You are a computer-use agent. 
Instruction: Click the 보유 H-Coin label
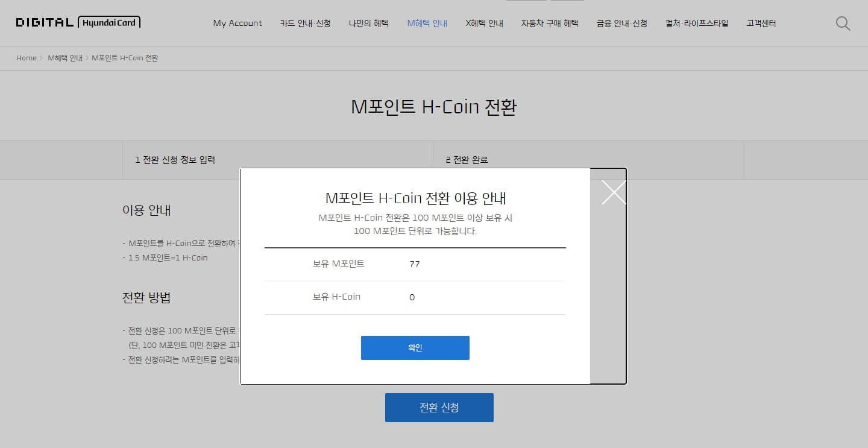tap(337, 297)
